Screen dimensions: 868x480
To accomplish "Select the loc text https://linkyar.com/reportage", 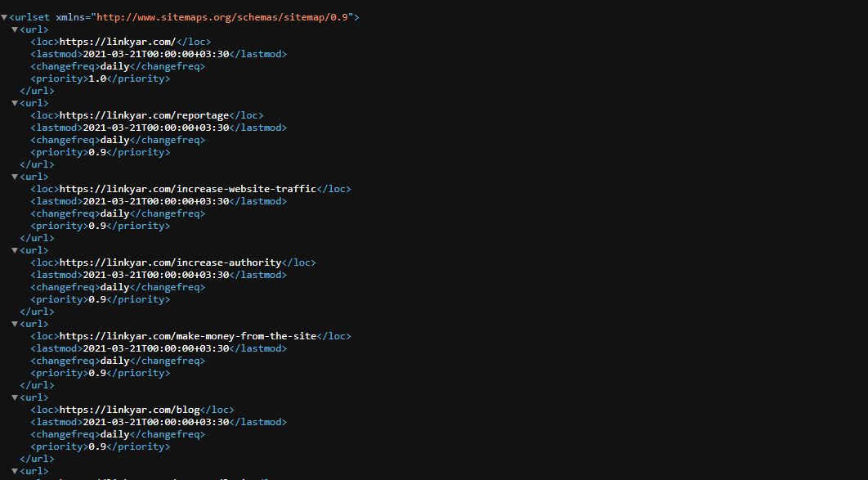I will point(144,115).
